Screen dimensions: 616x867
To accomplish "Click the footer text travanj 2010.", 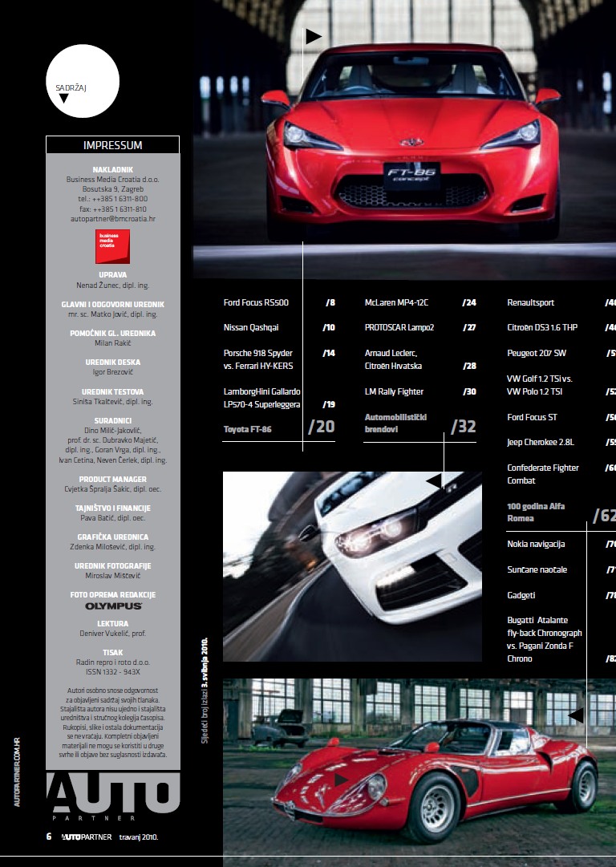I will click(x=139, y=837).
